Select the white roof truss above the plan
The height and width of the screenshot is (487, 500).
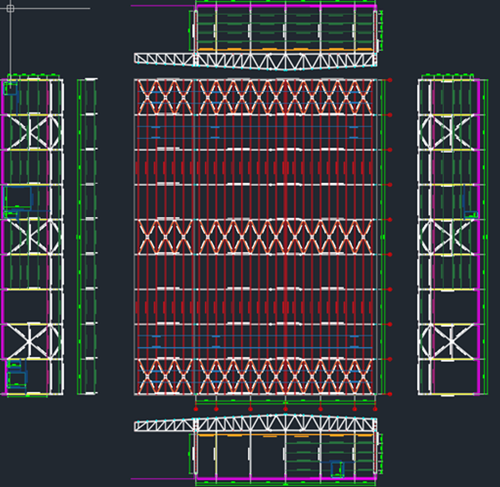point(256,61)
